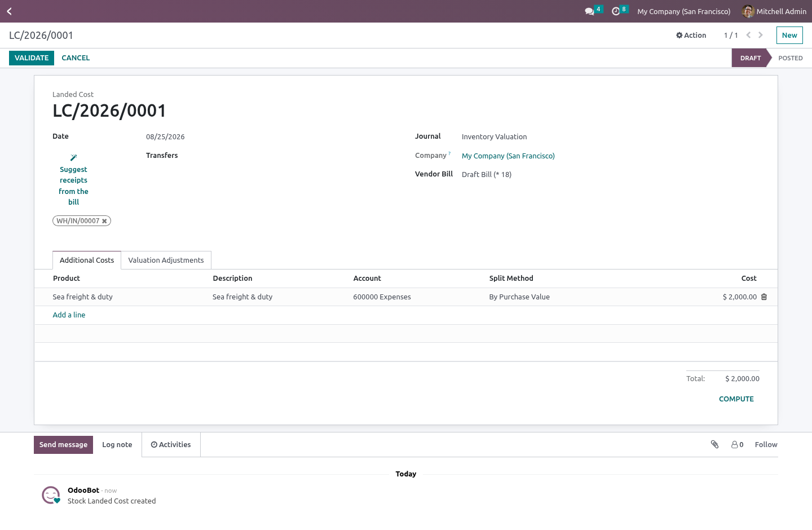Go back using the top-left arrow

pos(9,11)
